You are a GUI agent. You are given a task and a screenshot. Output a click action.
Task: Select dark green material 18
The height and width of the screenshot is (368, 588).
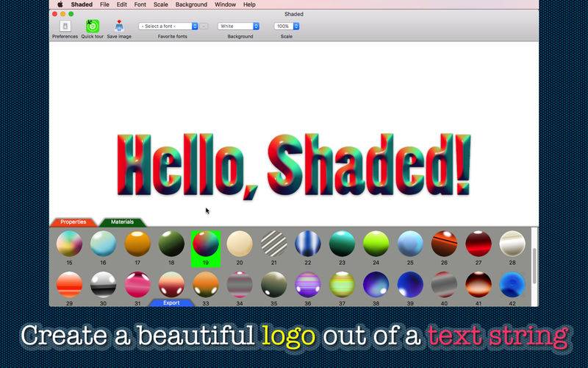pyautogui.click(x=171, y=244)
